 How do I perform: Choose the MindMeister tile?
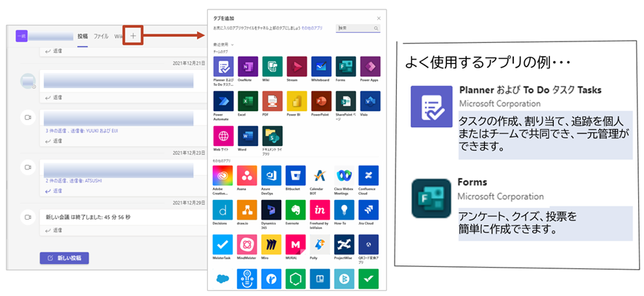(x=247, y=244)
